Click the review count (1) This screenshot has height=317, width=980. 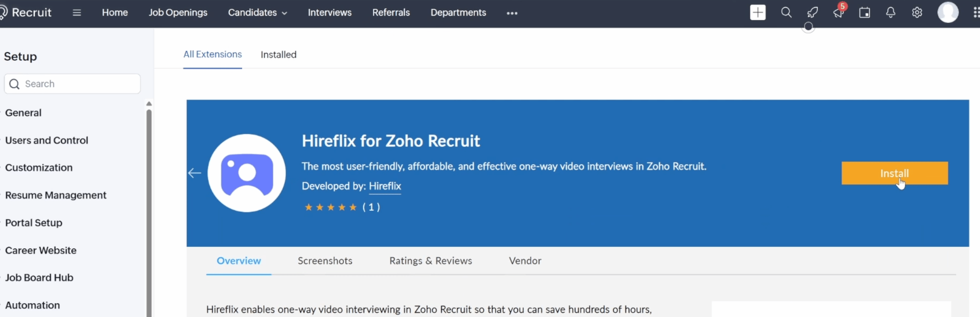(371, 207)
